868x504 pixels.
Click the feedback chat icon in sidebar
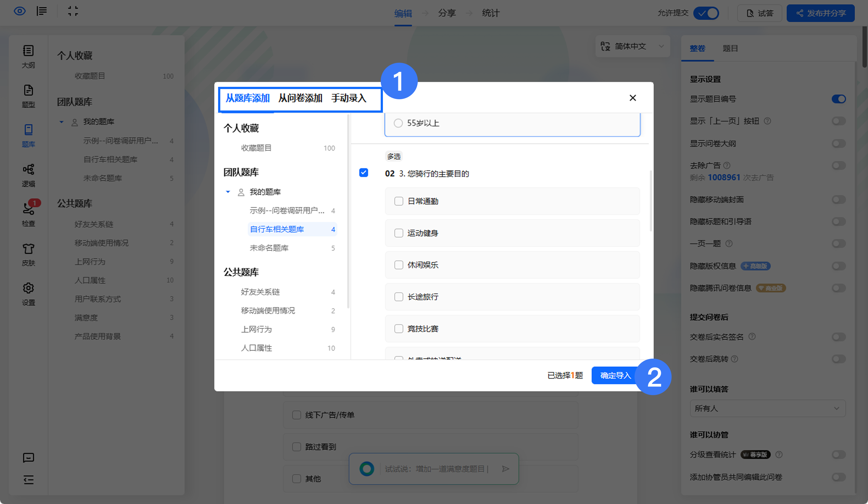[x=28, y=458]
